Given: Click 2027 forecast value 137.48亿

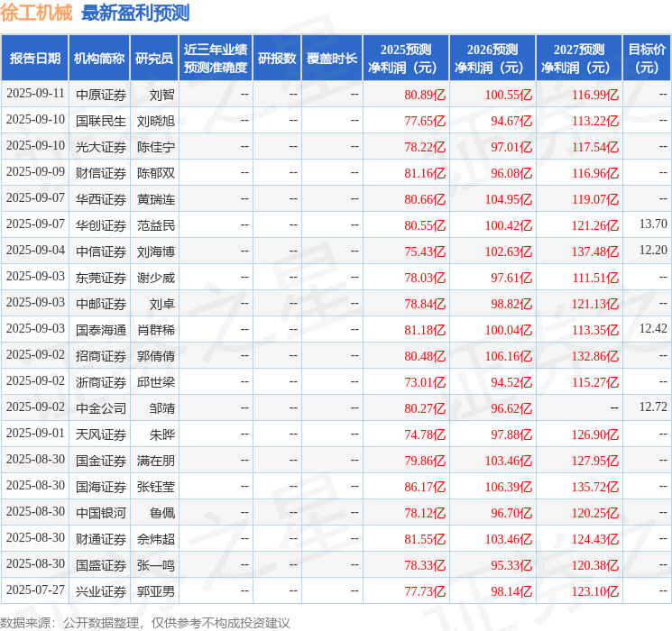Looking at the screenshot, I should (x=595, y=251).
